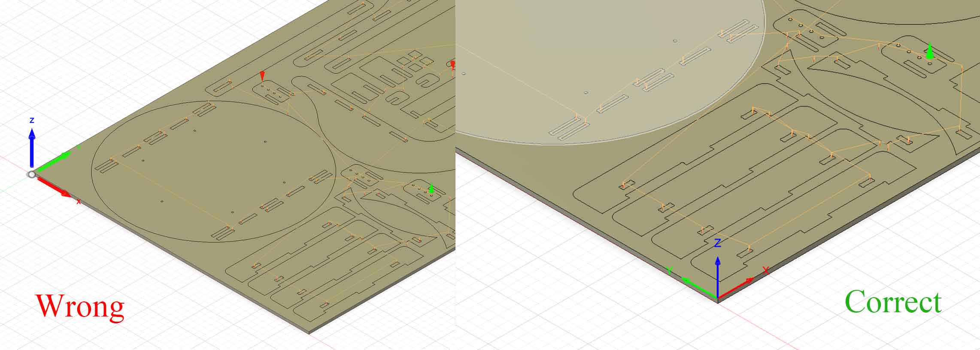980x350 pixels.
Task: Click the red marker at the Wrong view's right edge
Action: click(452, 65)
